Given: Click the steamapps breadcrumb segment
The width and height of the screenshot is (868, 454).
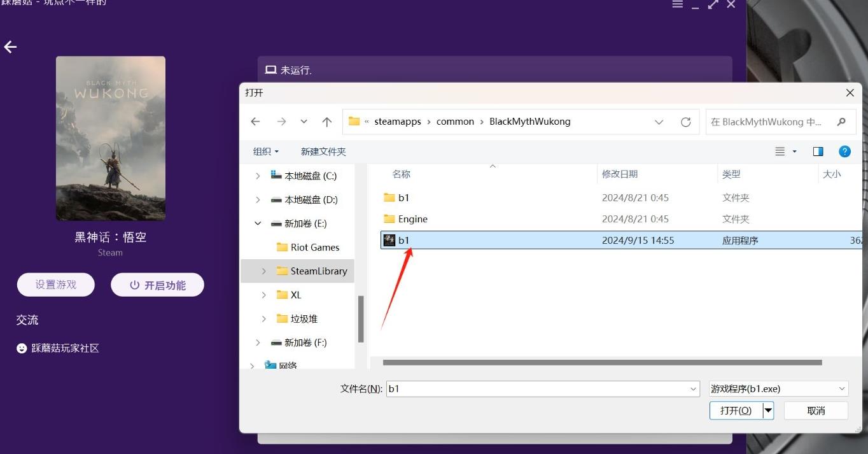Looking at the screenshot, I should pos(398,122).
